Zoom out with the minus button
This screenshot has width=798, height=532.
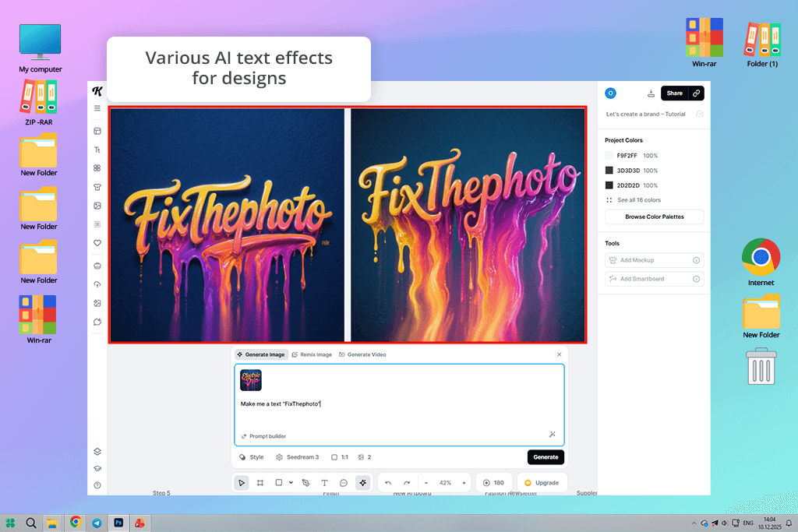(426, 483)
